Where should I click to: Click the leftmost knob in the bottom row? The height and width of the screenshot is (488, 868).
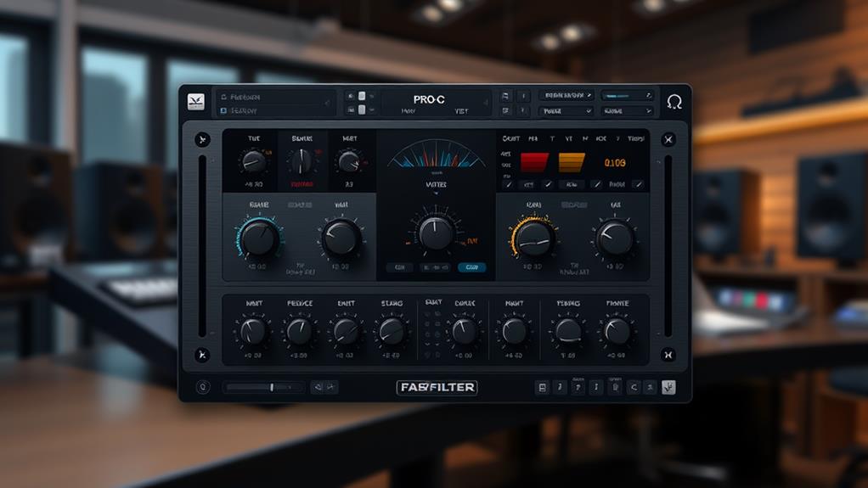[x=253, y=331]
